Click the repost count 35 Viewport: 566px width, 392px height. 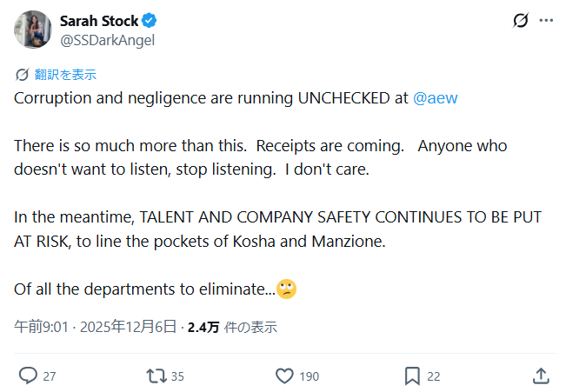point(177,376)
